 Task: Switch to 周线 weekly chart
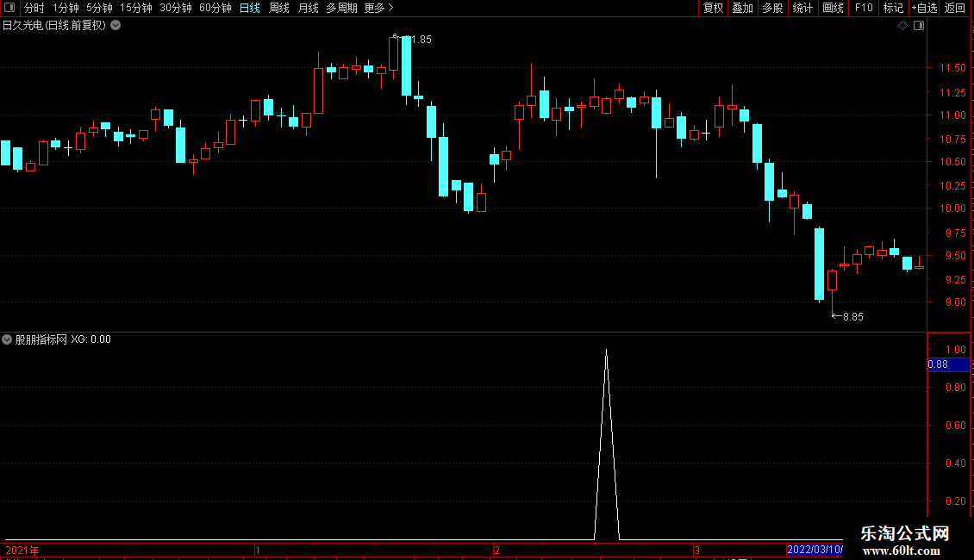279,8
